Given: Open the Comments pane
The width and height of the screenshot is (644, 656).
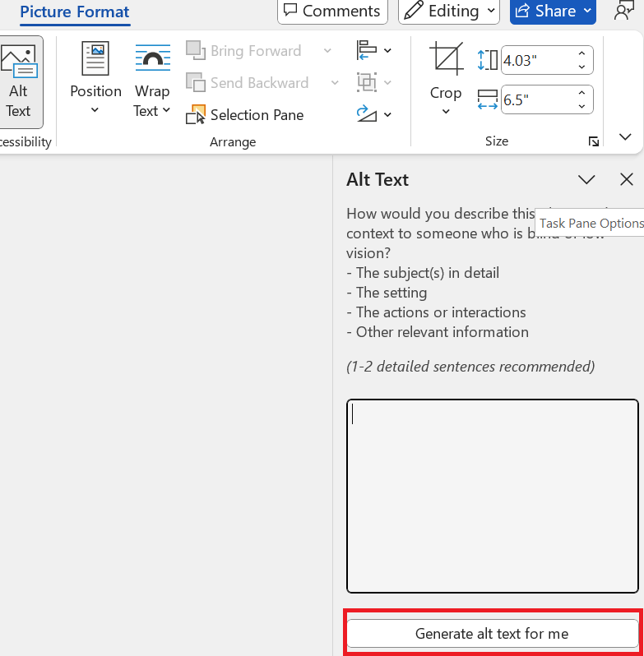Looking at the screenshot, I should click(x=332, y=11).
